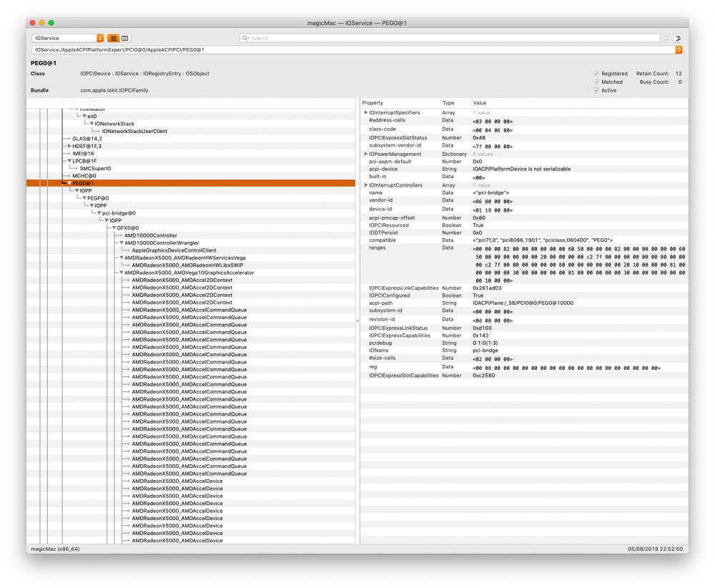The image size is (715, 588).
Task: Select the revision-id property row
Action: point(524,320)
